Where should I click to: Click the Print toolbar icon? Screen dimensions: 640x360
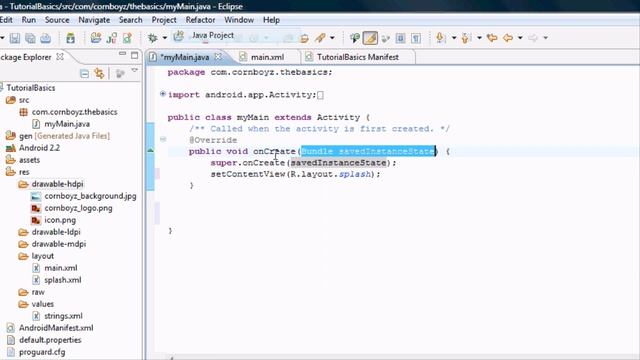coord(45,38)
